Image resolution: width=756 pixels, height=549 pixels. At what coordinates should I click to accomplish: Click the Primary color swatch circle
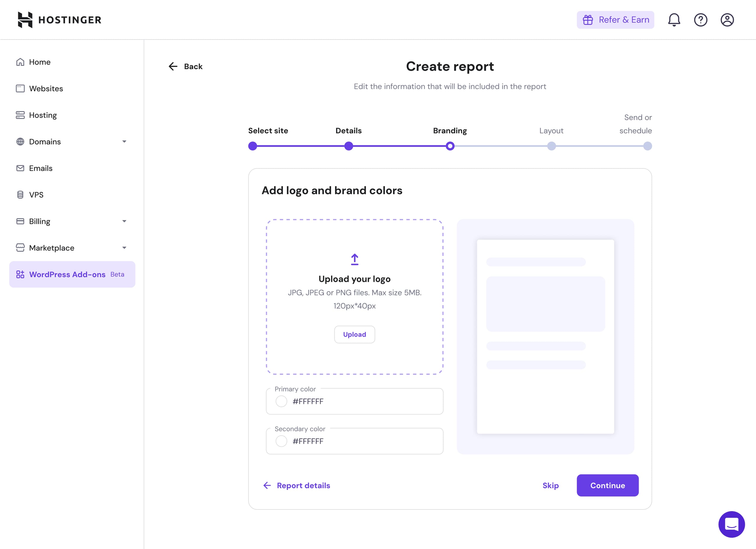(x=281, y=401)
